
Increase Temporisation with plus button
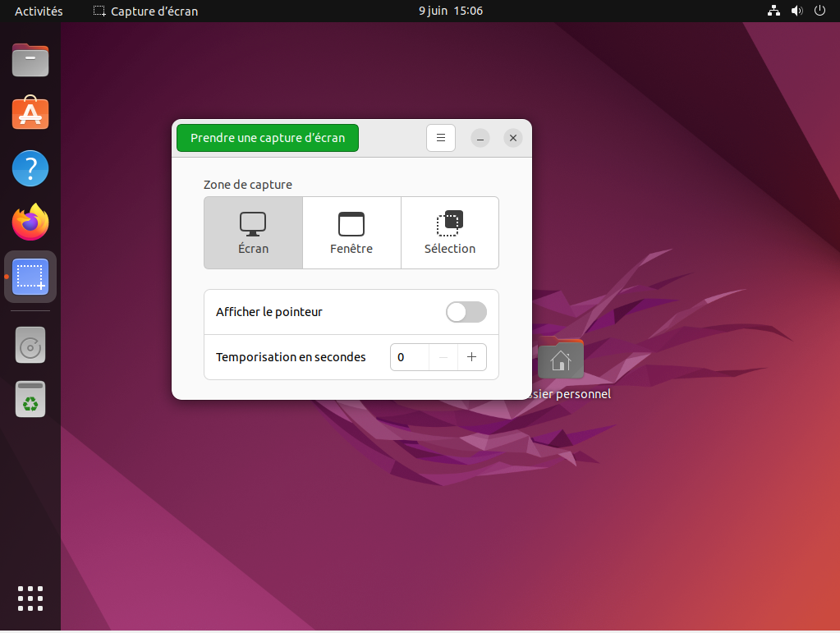tap(471, 356)
